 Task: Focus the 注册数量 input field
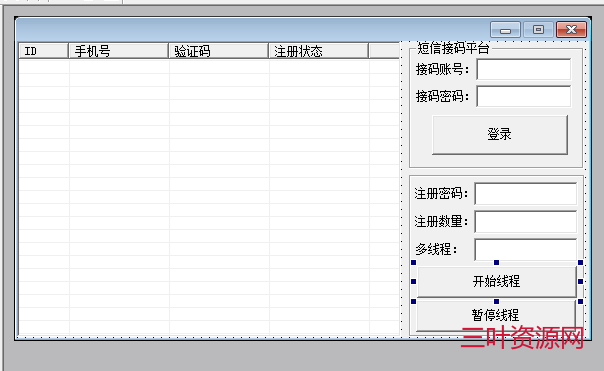pos(525,222)
